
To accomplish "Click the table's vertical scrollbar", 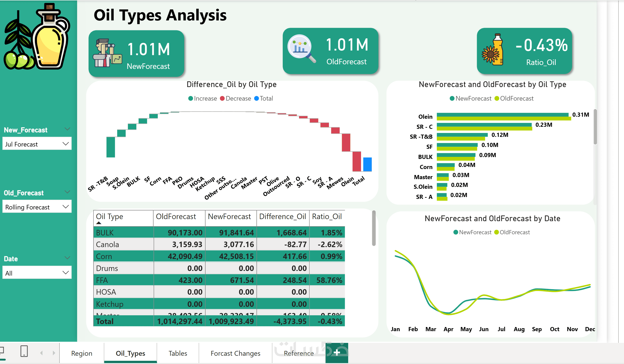I will click(374, 228).
